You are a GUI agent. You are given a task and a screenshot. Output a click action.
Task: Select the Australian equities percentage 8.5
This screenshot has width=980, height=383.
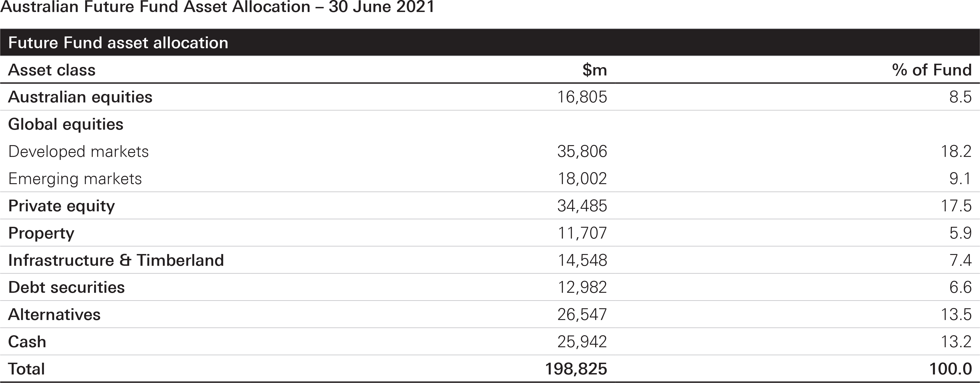click(x=960, y=97)
